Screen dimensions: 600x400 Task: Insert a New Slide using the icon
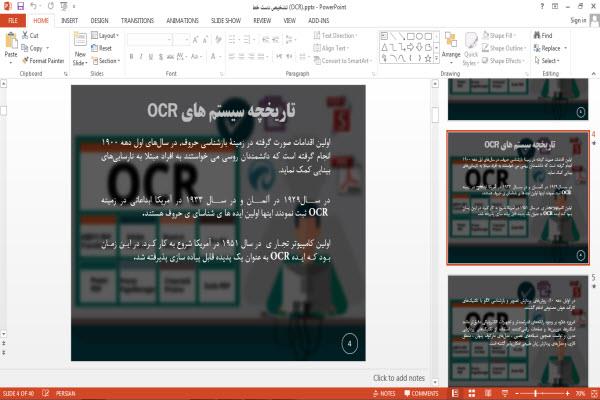80,40
